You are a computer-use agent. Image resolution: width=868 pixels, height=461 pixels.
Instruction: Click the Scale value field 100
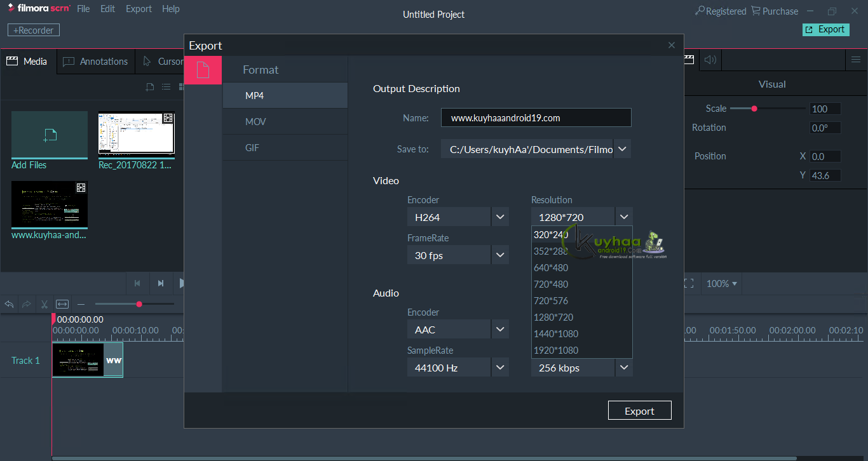coord(825,109)
